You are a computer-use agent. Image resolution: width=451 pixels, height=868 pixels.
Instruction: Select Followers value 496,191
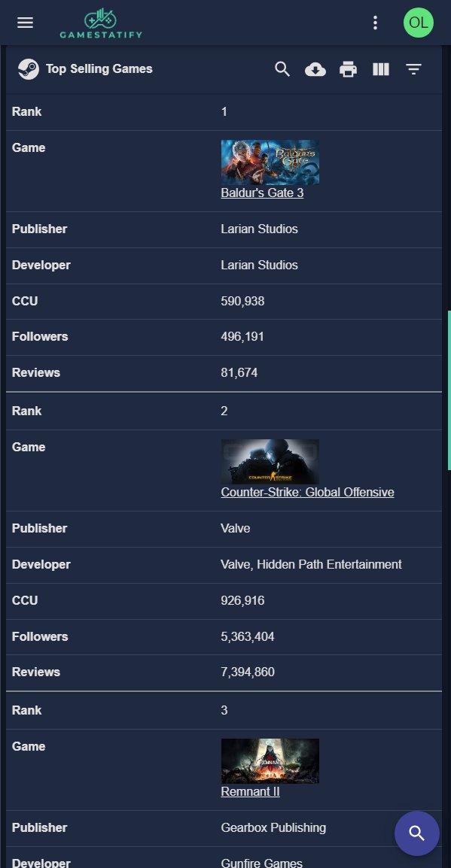242,336
